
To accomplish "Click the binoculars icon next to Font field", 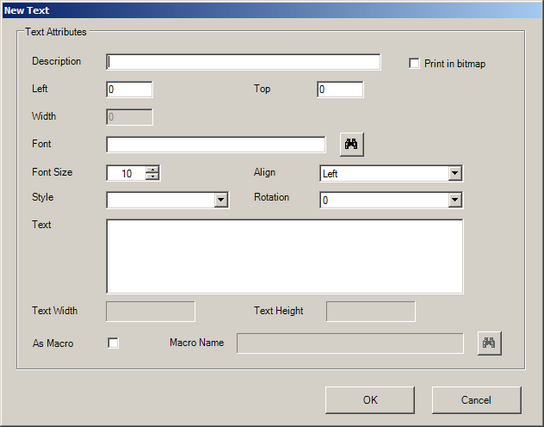I will pos(351,144).
